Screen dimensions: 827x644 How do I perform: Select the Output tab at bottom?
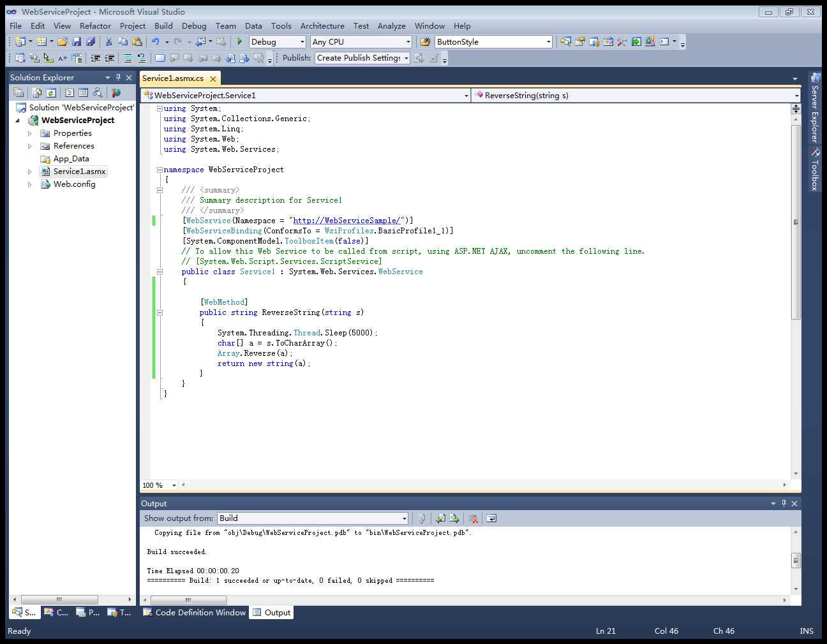pos(272,613)
